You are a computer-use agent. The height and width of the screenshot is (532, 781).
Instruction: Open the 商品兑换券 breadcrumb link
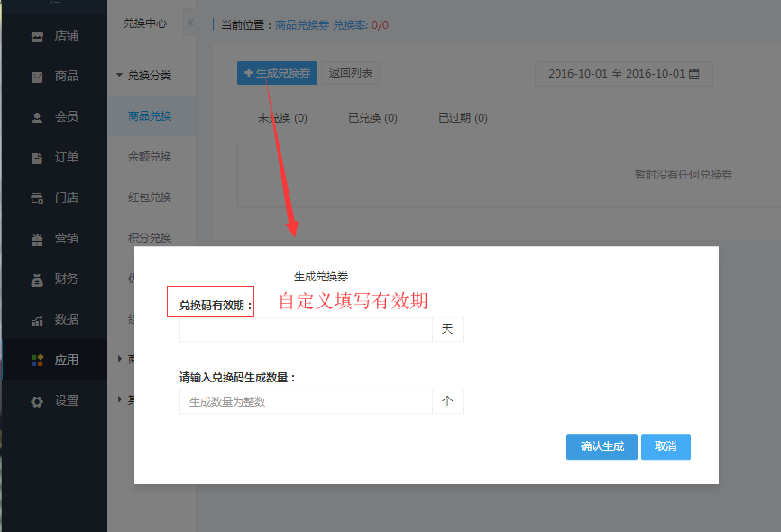(302, 25)
